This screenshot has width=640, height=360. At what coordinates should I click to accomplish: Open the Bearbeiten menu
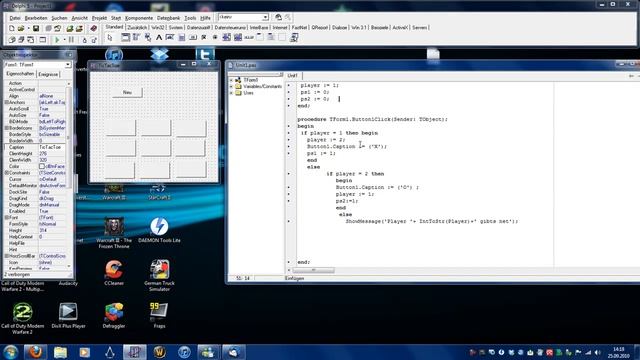(x=36, y=18)
